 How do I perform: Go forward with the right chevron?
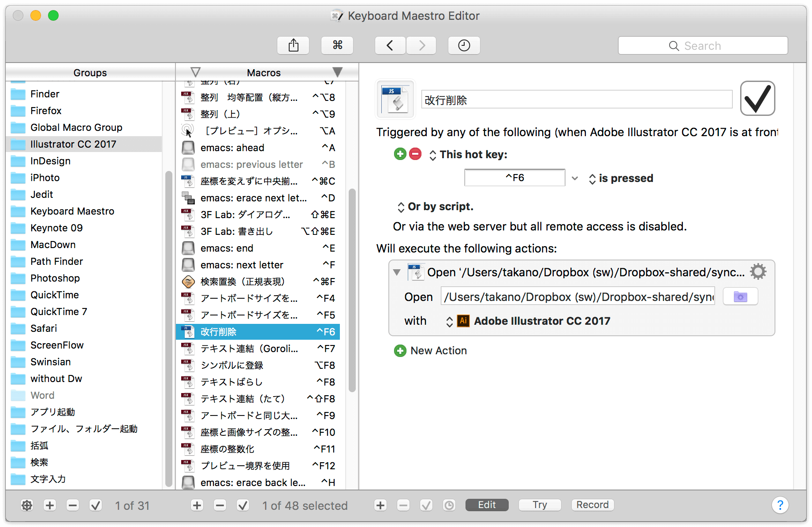pos(421,45)
